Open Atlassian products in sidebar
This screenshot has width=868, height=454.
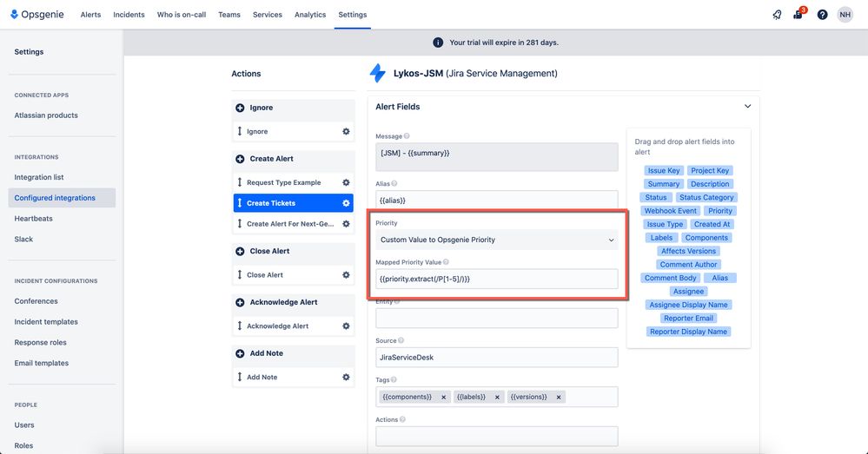click(46, 115)
